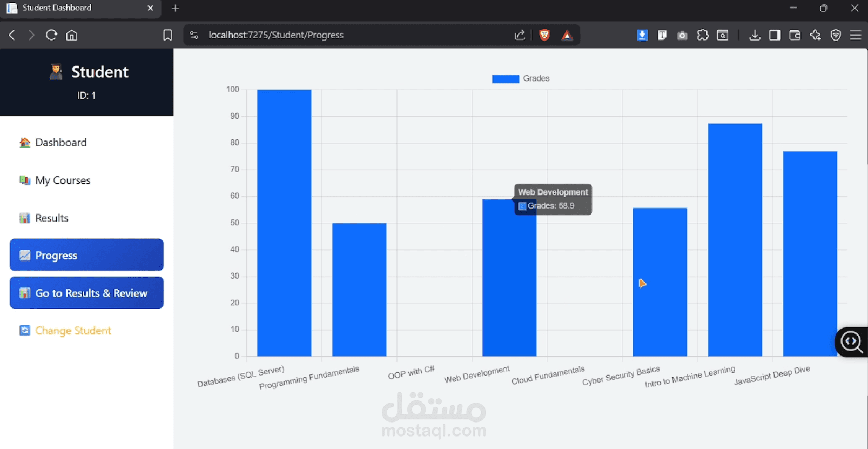This screenshot has width=868, height=449.
Task: Click the 'ID: 1' text
Action: coord(86,96)
